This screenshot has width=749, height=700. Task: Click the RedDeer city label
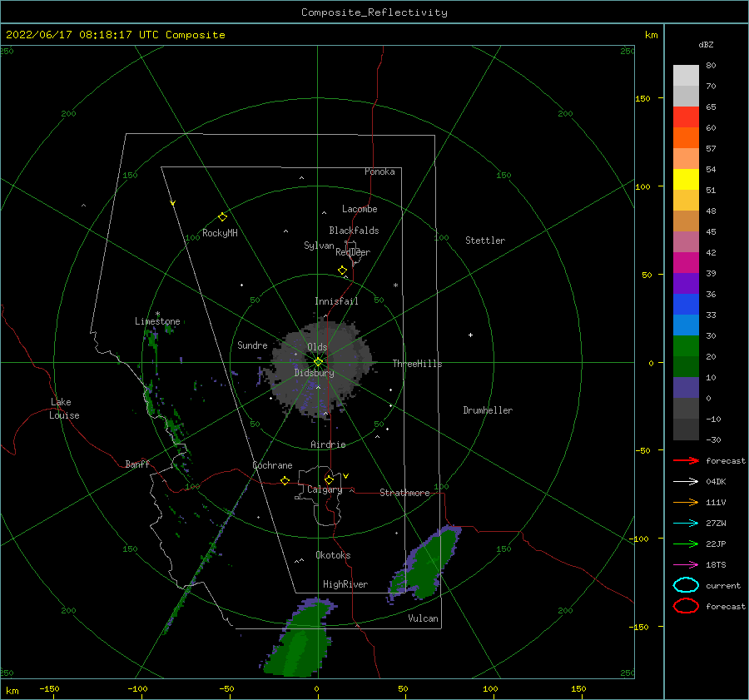(353, 252)
